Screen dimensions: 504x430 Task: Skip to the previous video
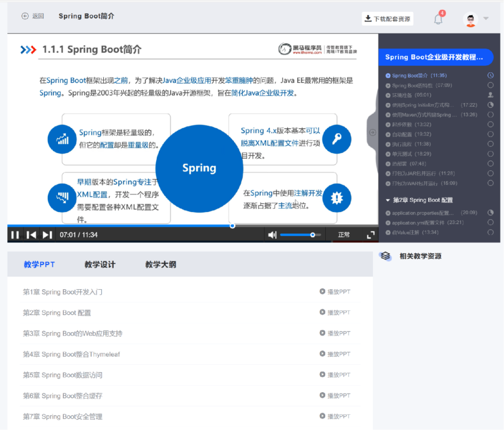tap(32, 235)
